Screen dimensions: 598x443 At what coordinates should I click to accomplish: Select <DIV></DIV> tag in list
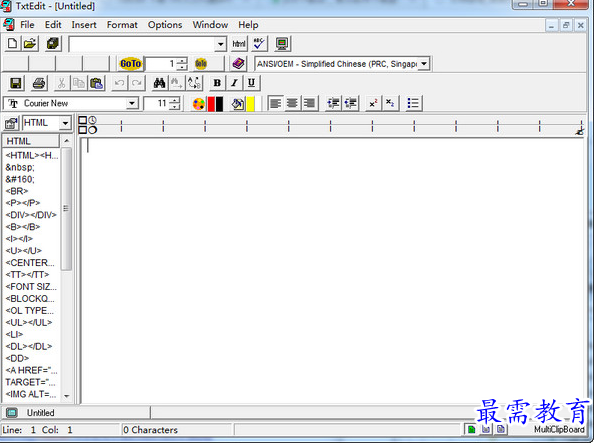tap(31, 215)
